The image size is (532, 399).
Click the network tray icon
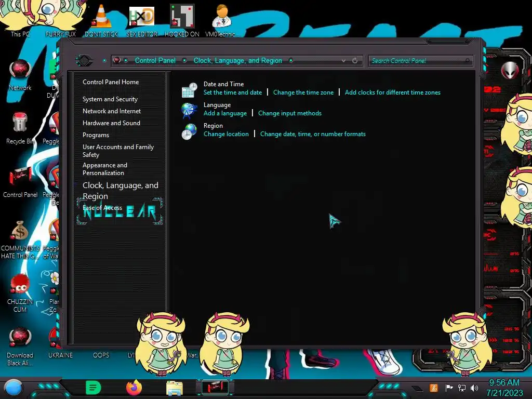461,388
